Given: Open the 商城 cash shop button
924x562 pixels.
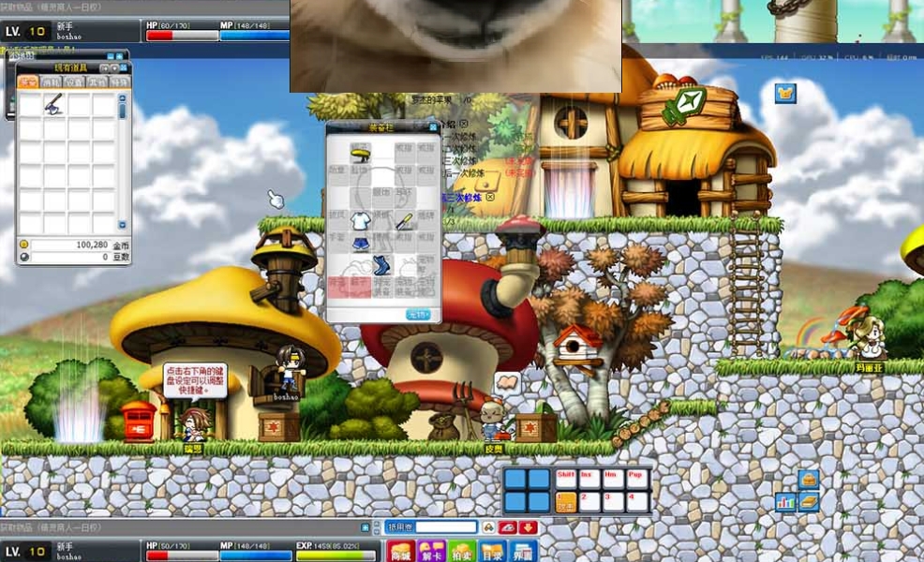Looking at the screenshot, I should click(x=401, y=552).
